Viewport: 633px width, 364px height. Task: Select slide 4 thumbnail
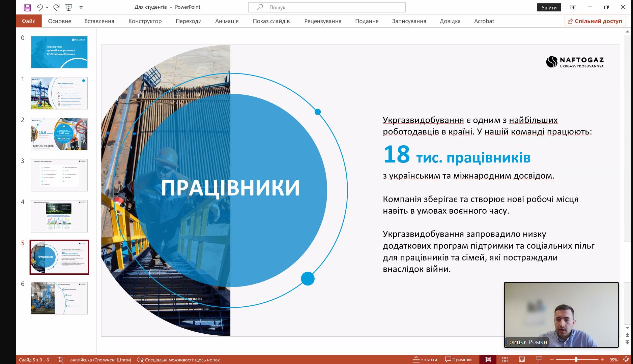59,216
